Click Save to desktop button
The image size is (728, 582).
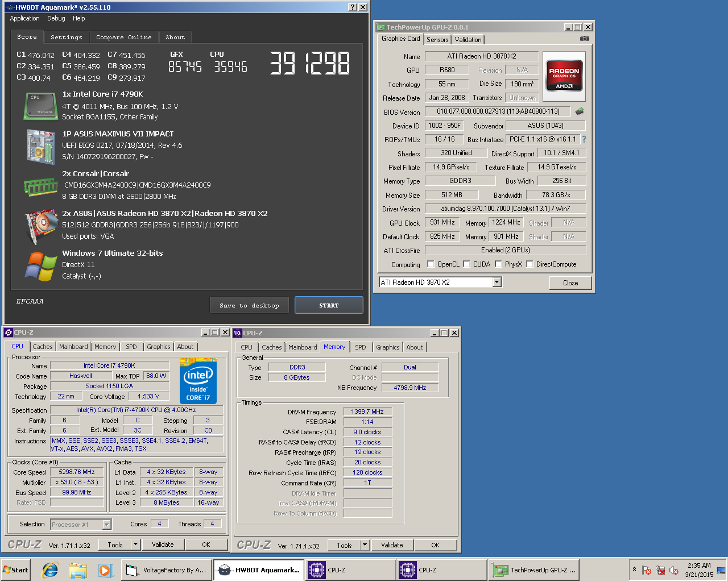pos(249,305)
